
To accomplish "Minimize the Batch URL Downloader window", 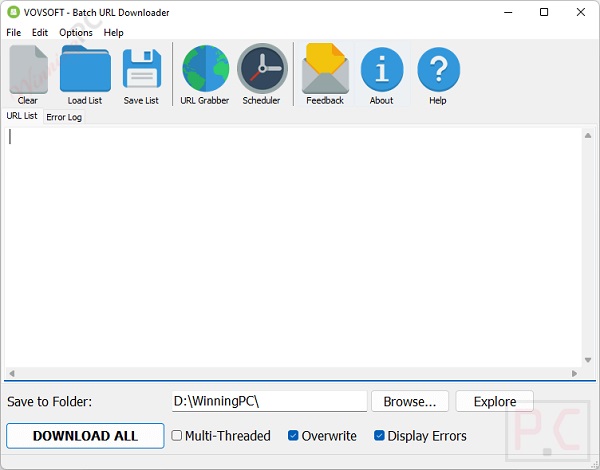I will [508, 12].
